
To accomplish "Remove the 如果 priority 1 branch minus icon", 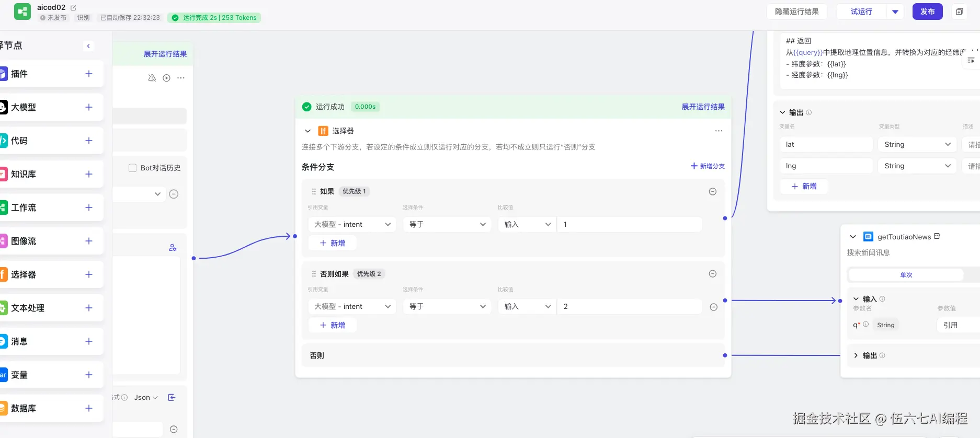I will [712, 191].
